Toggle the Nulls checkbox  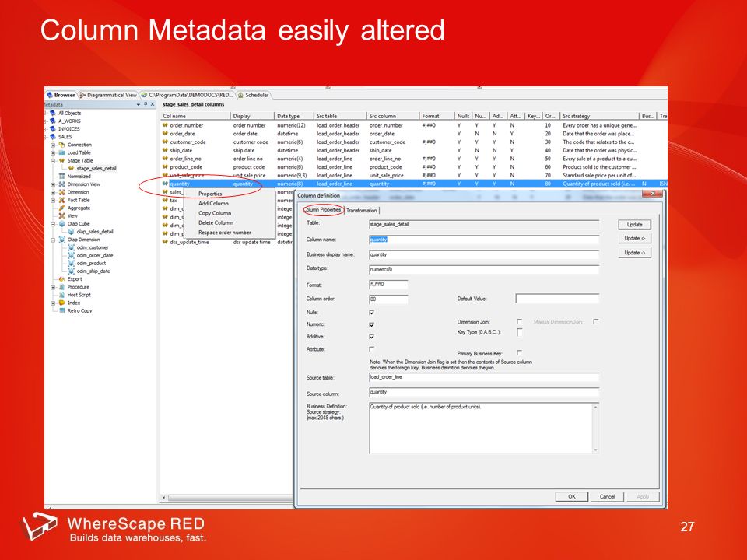(x=372, y=313)
